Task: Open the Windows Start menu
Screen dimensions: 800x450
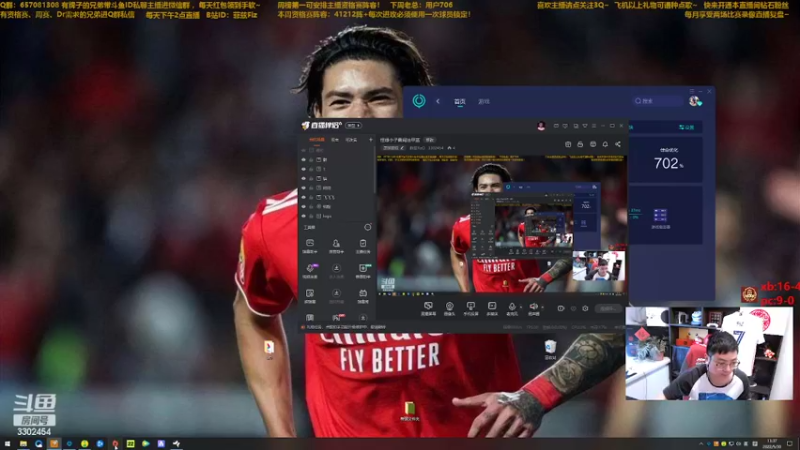Action: pyautogui.click(x=7, y=444)
